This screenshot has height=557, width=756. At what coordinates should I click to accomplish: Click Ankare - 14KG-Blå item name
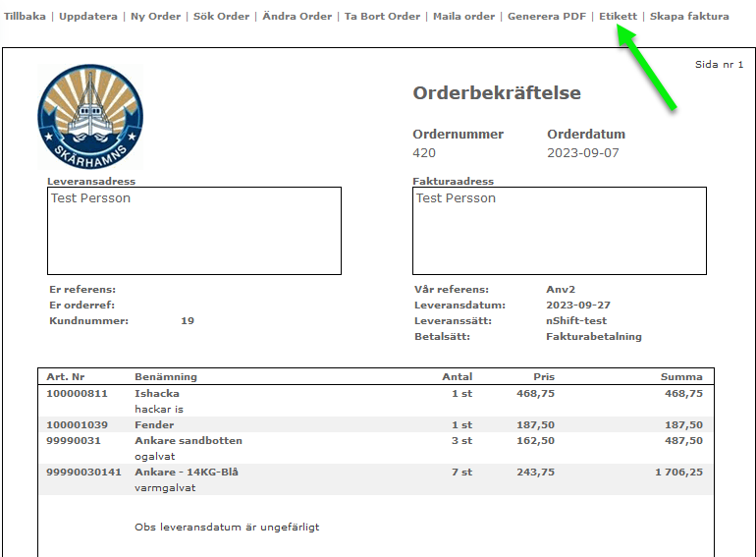(x=187, y=473)
